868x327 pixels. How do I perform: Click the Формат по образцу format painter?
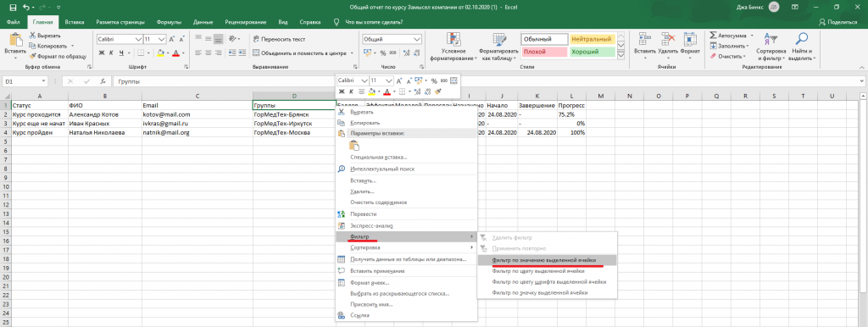pyautogui.click(x=58, y=57)
